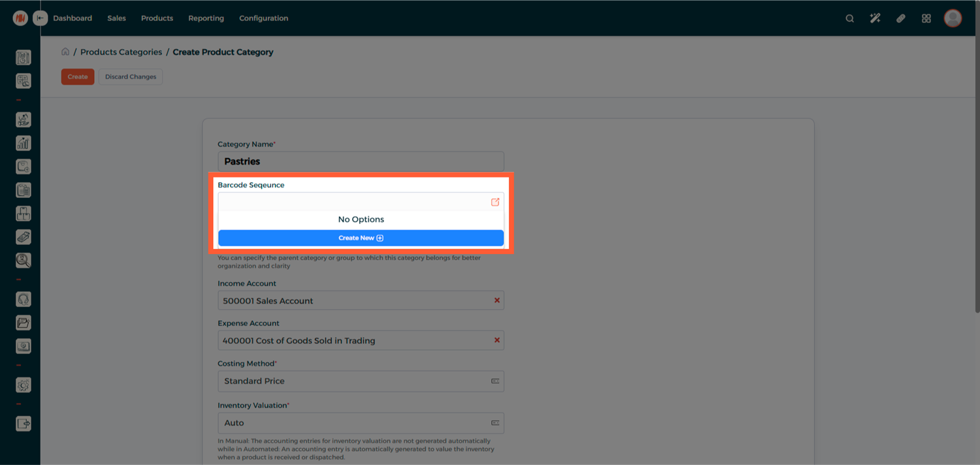
Task: Click the blue Create New button
Action: [361, 238]
